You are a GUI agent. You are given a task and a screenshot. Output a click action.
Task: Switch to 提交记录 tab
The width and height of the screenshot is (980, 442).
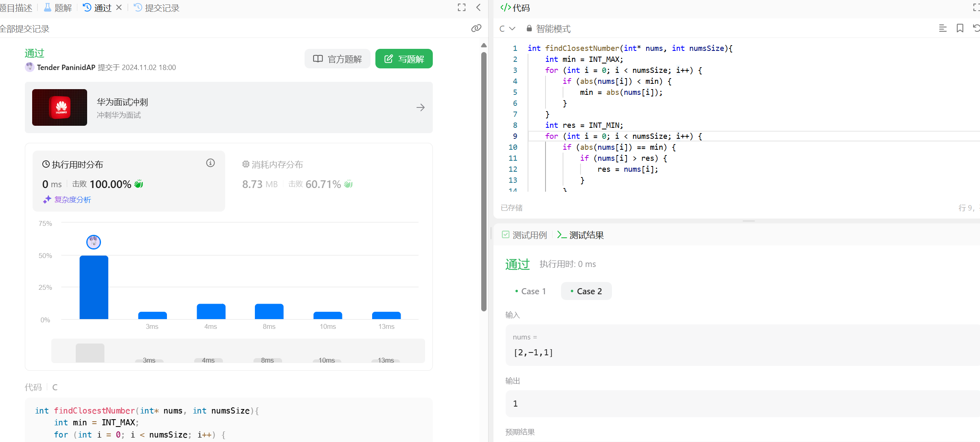click(x=157, y=8)
